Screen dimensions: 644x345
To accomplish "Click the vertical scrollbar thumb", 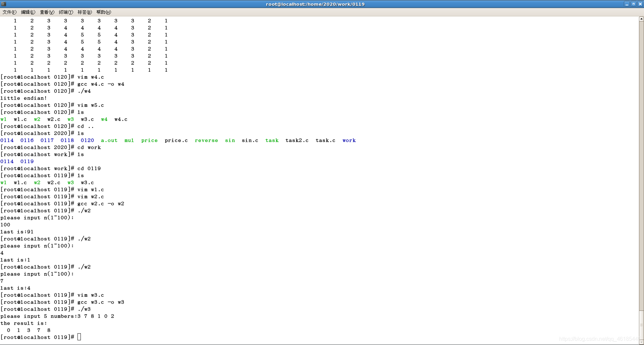I will point(641,325).
